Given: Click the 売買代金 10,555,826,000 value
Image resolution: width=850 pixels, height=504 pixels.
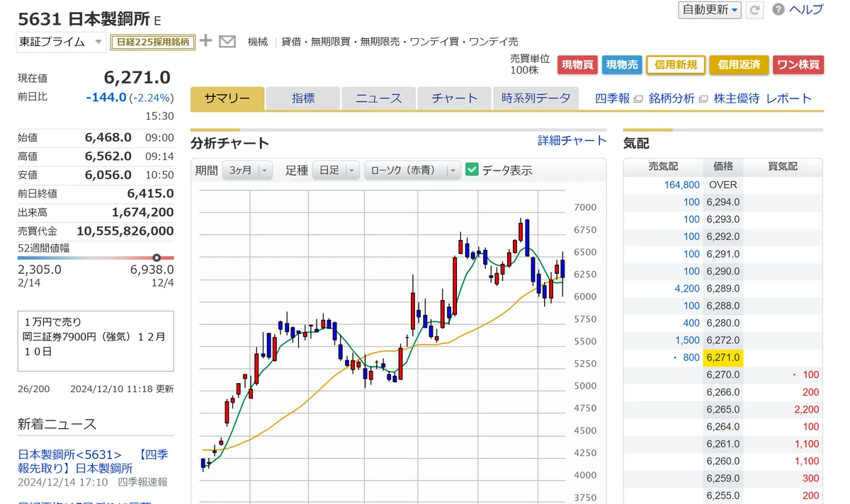Looking at the screenshot, I should pyautogui.click(x=125, y=231).
